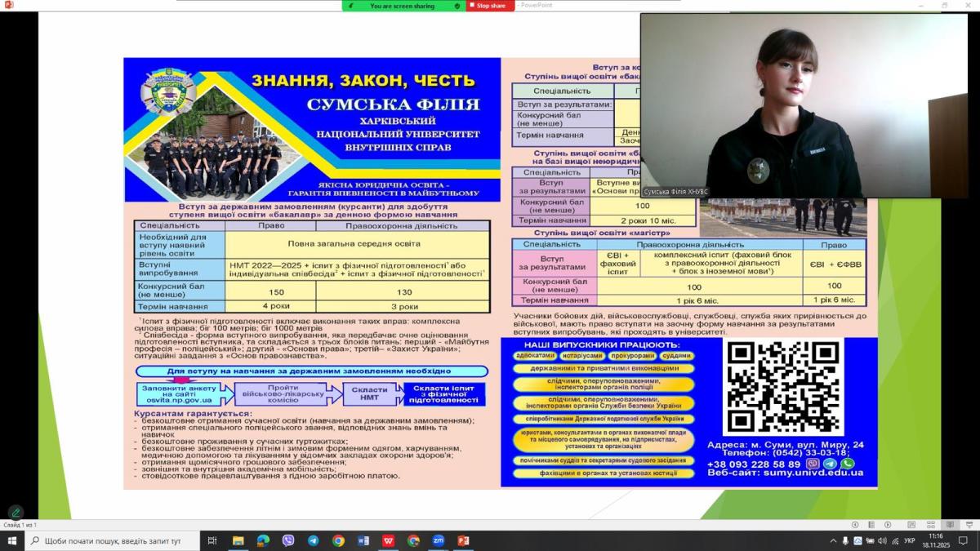
Task: Open Viber from the taskbar
Action: pyautogui.click(x=287, y=540)
